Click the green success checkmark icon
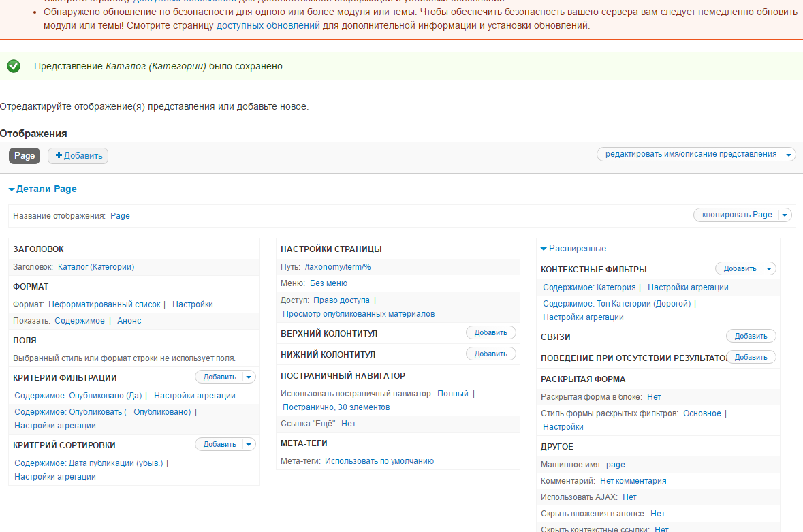The width and height of the screenshot is (803, 532). click(x=14, y=66)
